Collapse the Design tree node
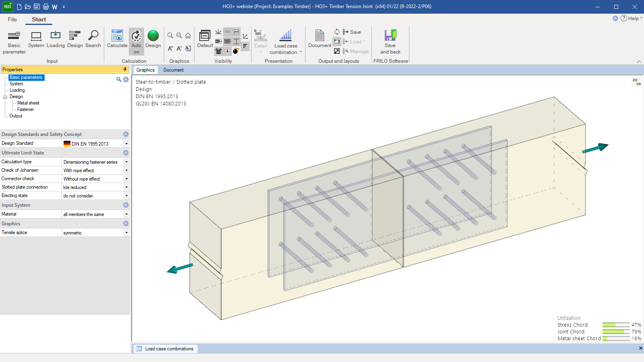 click(x=5, y=97)
